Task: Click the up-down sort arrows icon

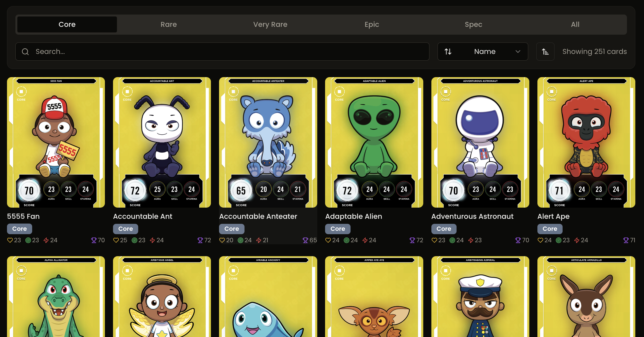Action: 448,52
